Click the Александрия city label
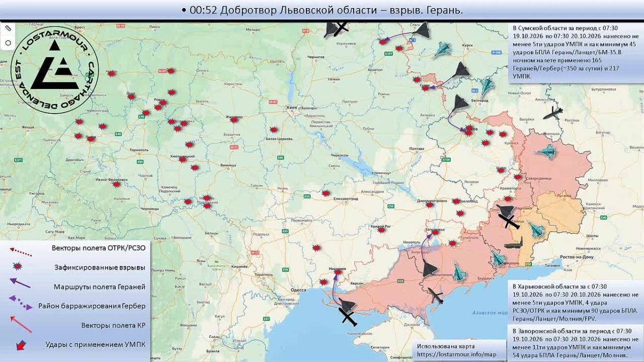644x362 pixels. coord(372,191)
